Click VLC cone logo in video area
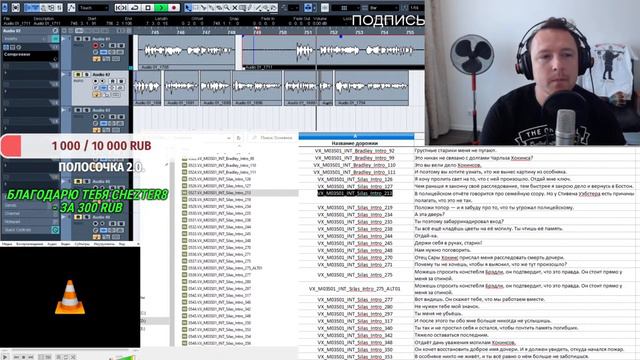The image size is (640, 360). 70,297
